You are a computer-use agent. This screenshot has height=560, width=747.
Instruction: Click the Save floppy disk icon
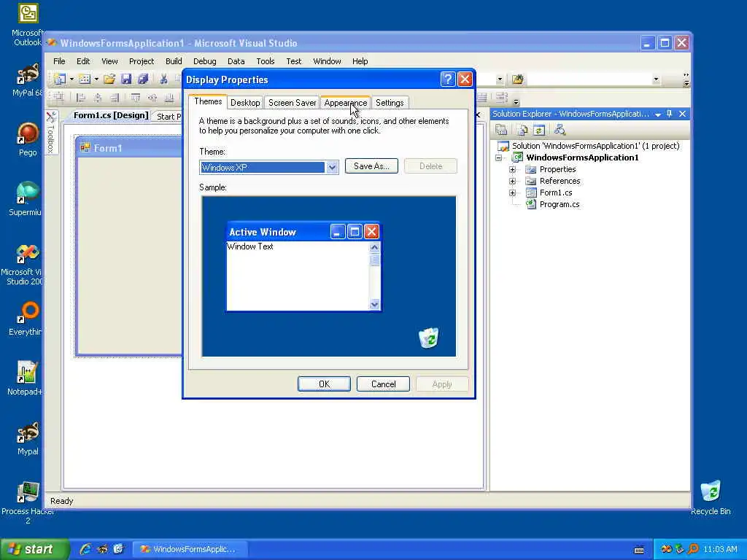[125, 79]
